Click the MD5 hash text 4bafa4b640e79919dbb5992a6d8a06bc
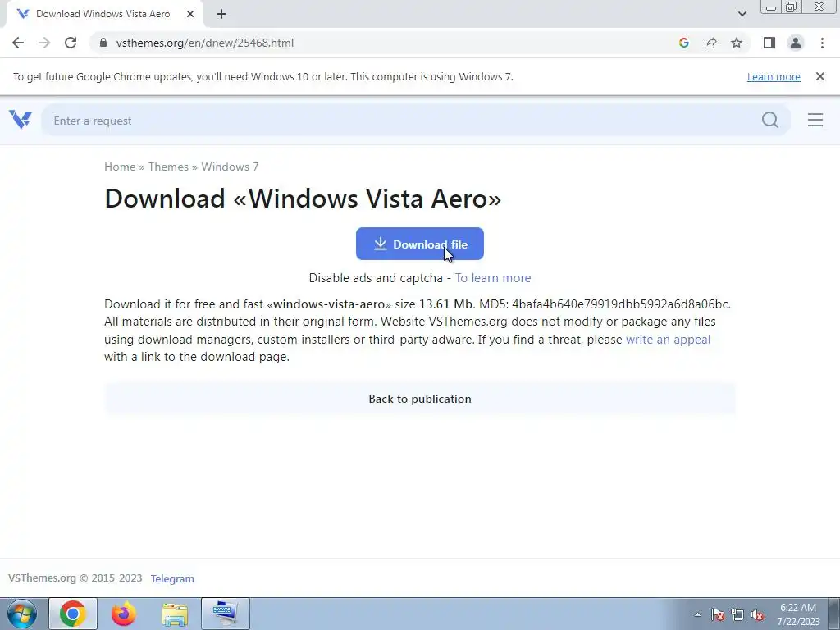840x630 pixels. pyautogui.click(x=620, y=304)
